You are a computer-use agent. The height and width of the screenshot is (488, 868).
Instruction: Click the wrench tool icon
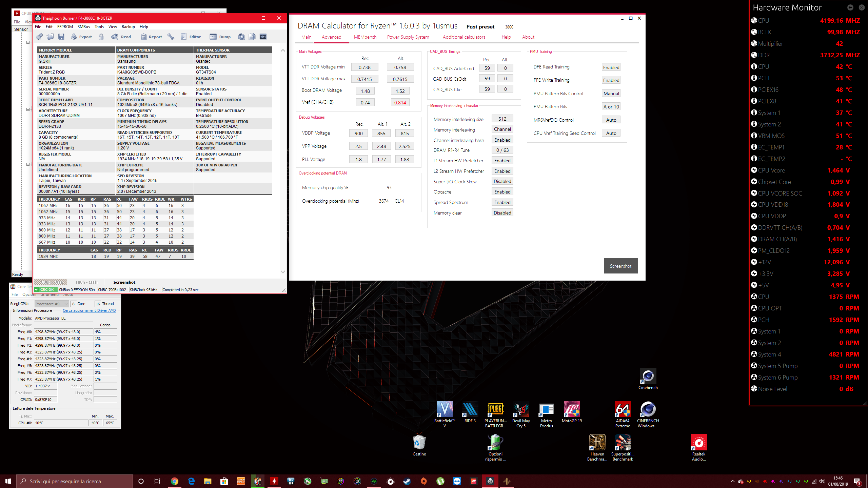(x=171, y=37)
